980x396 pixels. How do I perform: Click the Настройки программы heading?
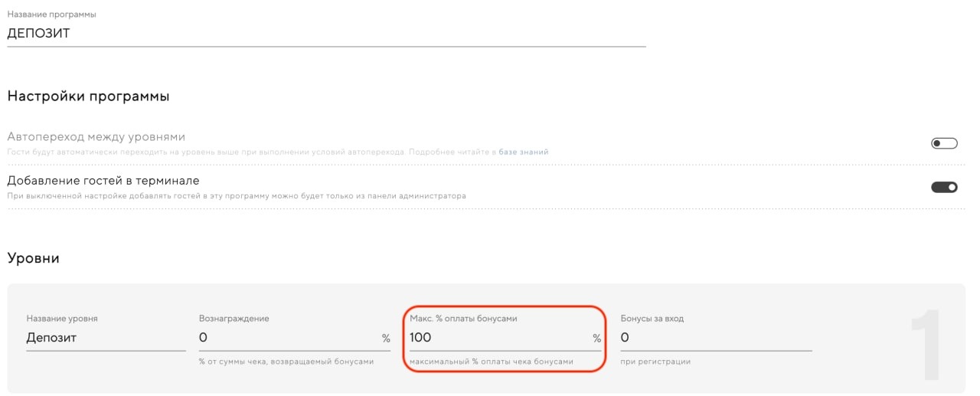(x=88, y=97)
